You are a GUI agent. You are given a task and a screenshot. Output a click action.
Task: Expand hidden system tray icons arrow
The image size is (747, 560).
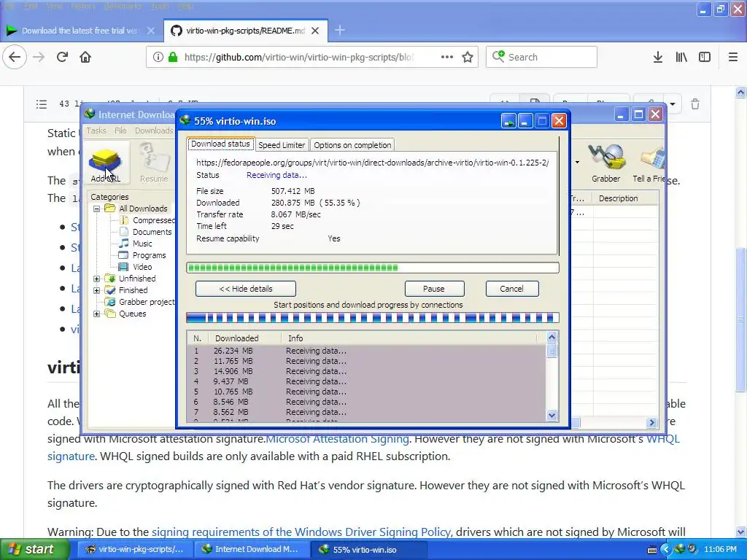665,549
